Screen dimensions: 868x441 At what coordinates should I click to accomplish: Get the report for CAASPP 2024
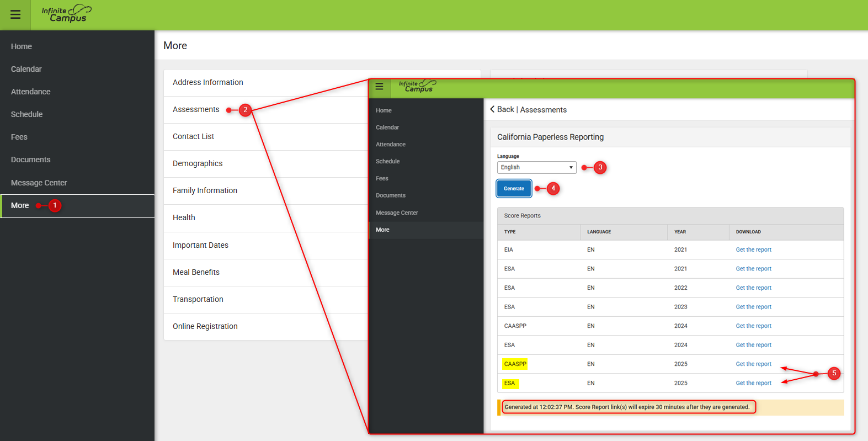tap(754, 326)
